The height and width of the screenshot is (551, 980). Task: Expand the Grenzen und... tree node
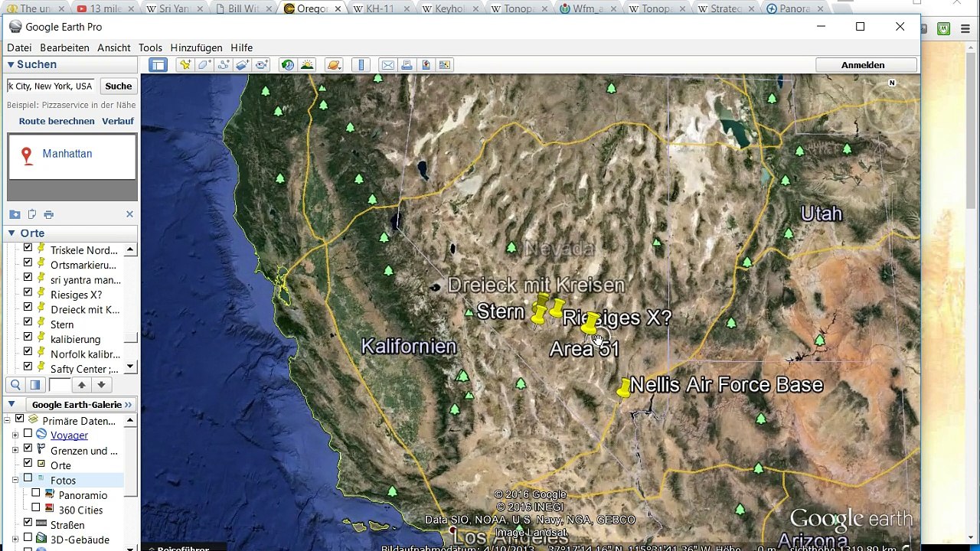tap(15, 450)
